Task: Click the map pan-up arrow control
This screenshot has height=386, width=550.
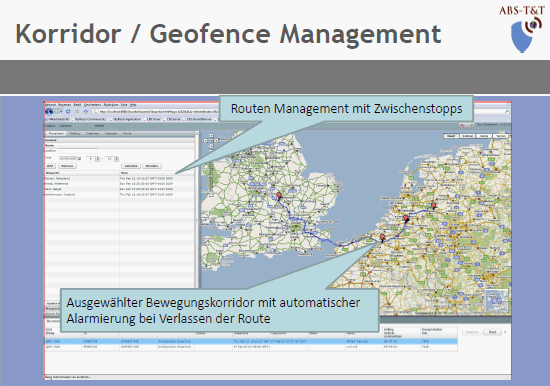Action: [x=211, y=135]
